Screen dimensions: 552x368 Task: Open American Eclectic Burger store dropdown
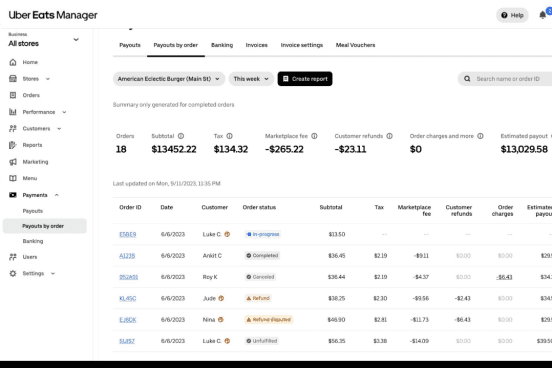click(169, 79)
